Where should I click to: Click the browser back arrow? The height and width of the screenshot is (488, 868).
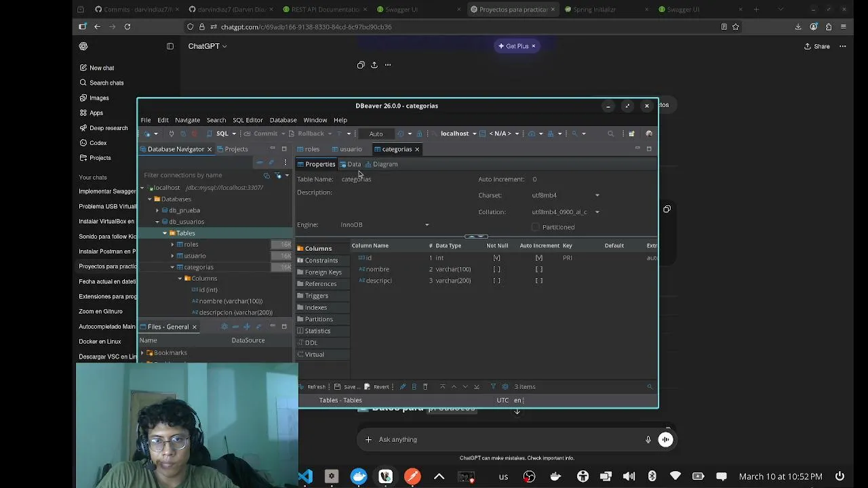pos(98,26)
